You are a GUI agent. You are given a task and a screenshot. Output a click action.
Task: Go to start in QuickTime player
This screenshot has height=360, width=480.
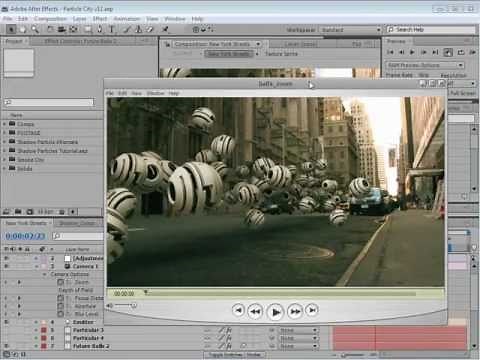point(238,310)
